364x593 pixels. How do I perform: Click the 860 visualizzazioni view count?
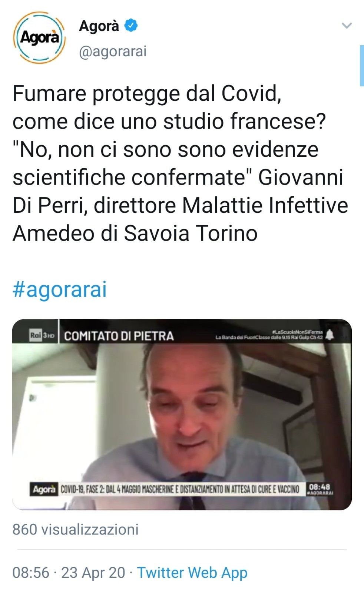tap(75, 529)
